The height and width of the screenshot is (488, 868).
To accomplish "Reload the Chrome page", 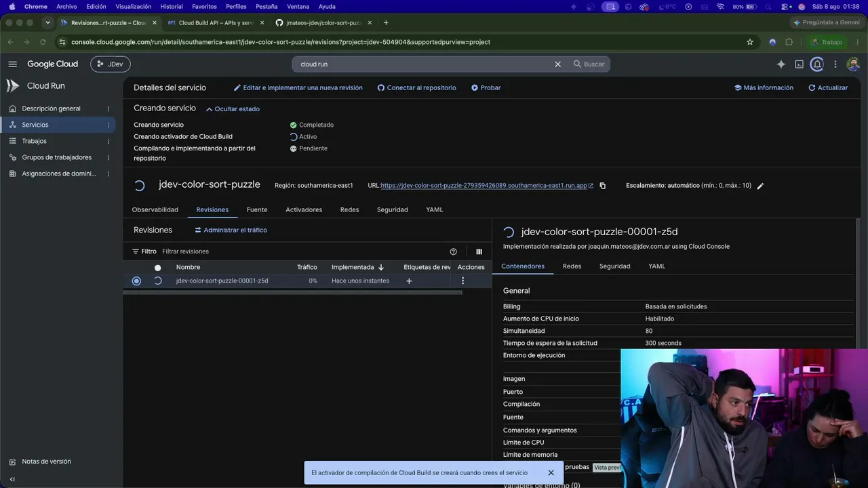I will pyautogui.click(x=43, y=42).
